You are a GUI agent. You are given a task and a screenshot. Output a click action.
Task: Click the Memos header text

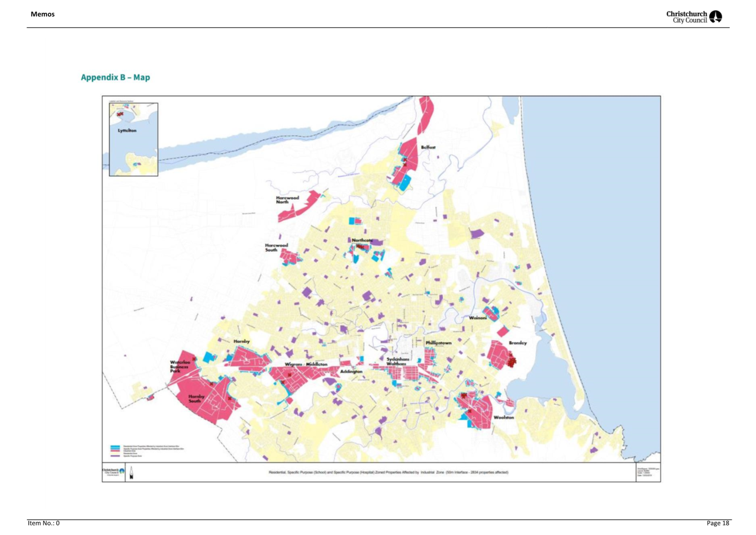[43, 14]
